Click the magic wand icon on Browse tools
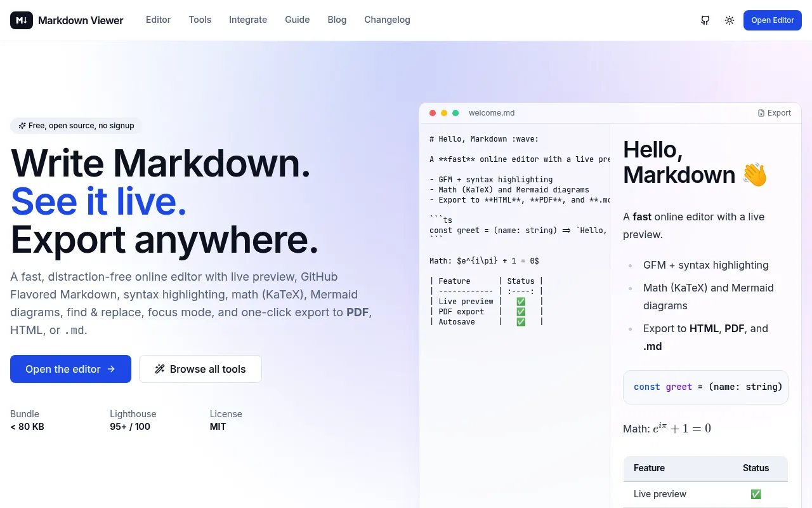 [x=160, y=369]
